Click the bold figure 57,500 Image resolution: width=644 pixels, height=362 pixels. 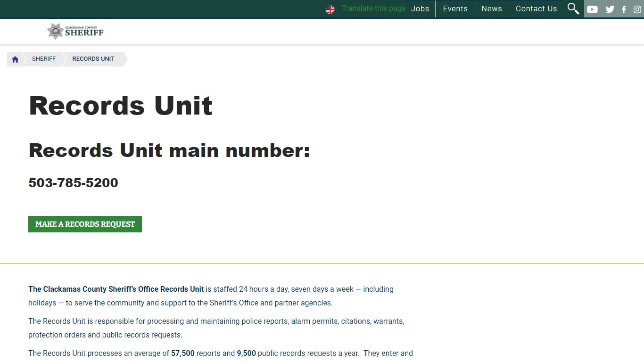click(x=183, y=354)
